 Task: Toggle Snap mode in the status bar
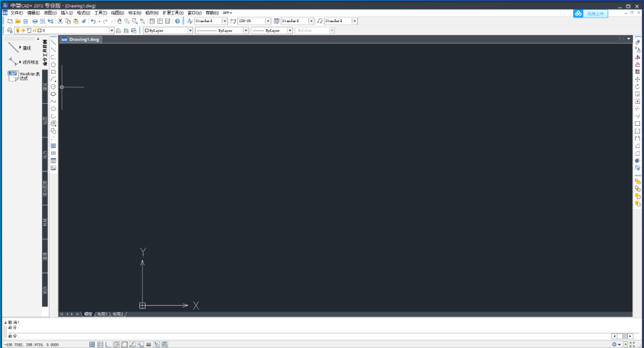pyautogui.click(x=92, y=344)
